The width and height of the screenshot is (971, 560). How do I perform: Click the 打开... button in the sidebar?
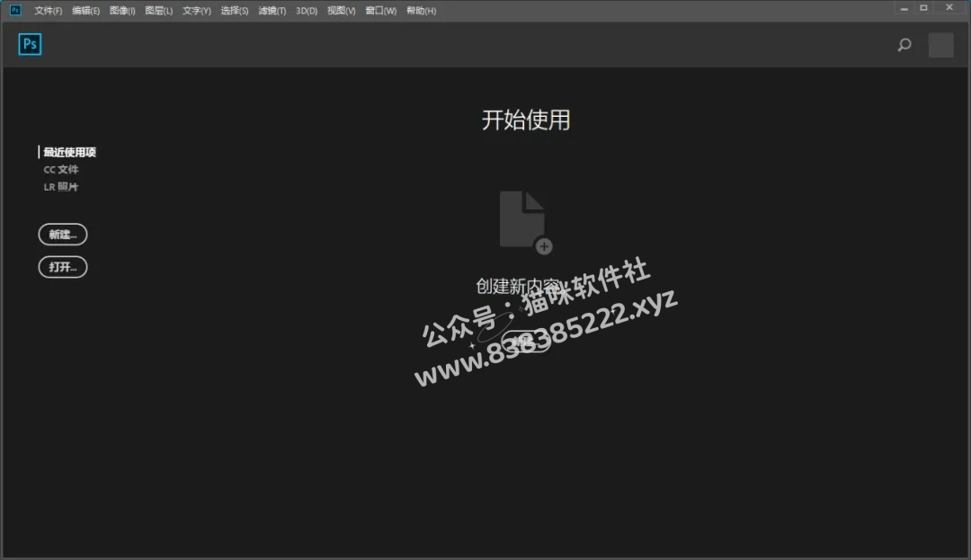point(63,267)
